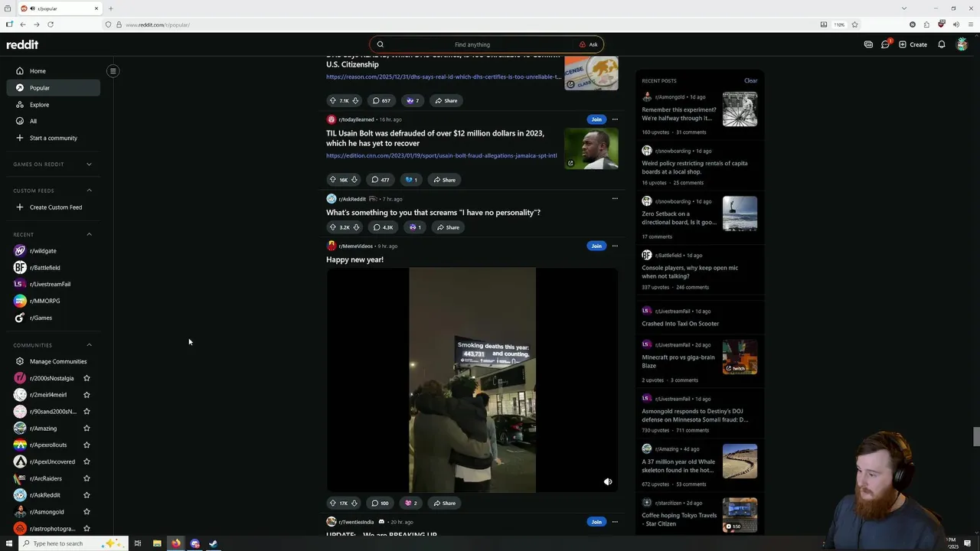The image size is (980, 551).
Task: Click Start a community
Action: point(53,138)
